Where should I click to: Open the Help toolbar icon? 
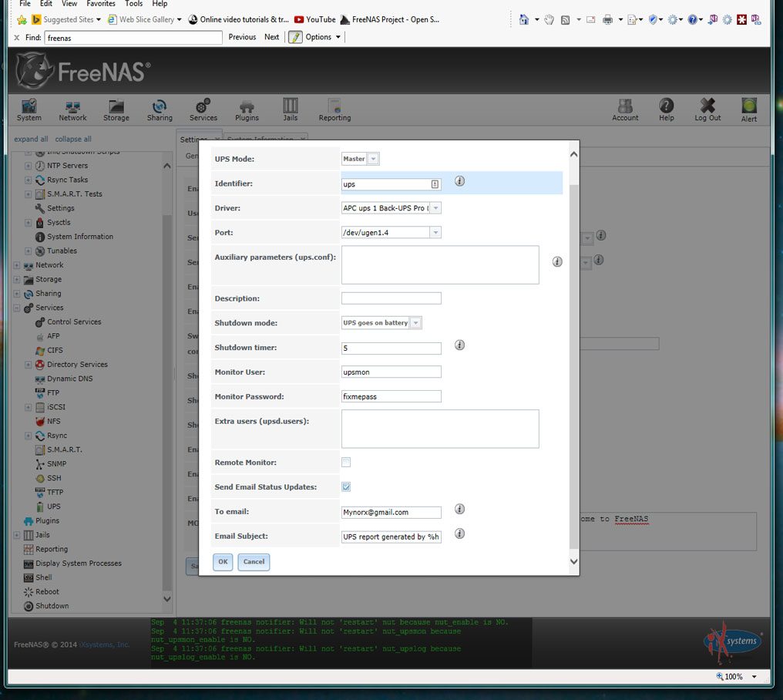(666, 110)
